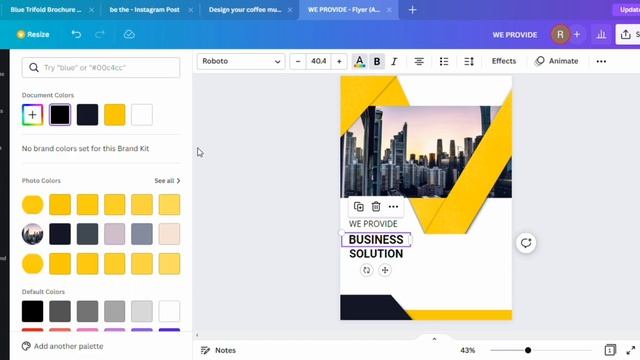Screen dimensions: 640x360
Task: Collapse the side panel arrow
Action: [197, 335]
